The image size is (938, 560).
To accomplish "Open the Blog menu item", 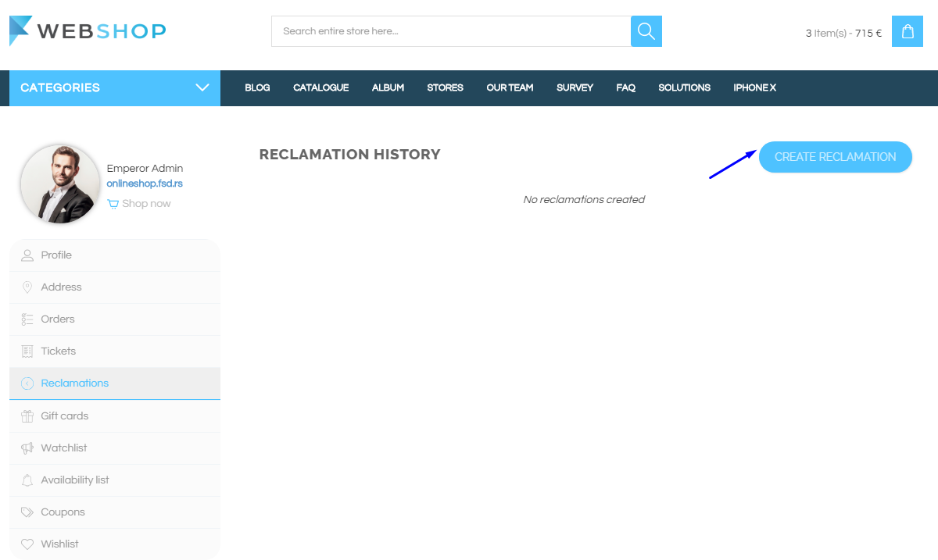I will coord(257,87).
